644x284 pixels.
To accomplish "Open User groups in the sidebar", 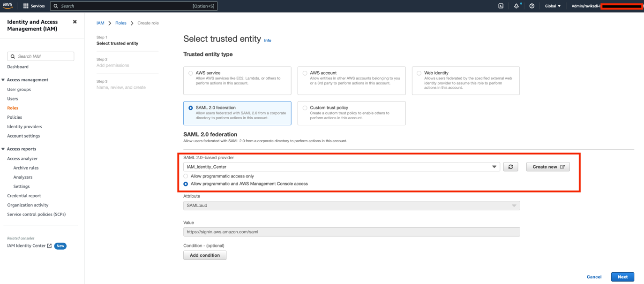I will [19, 89].
